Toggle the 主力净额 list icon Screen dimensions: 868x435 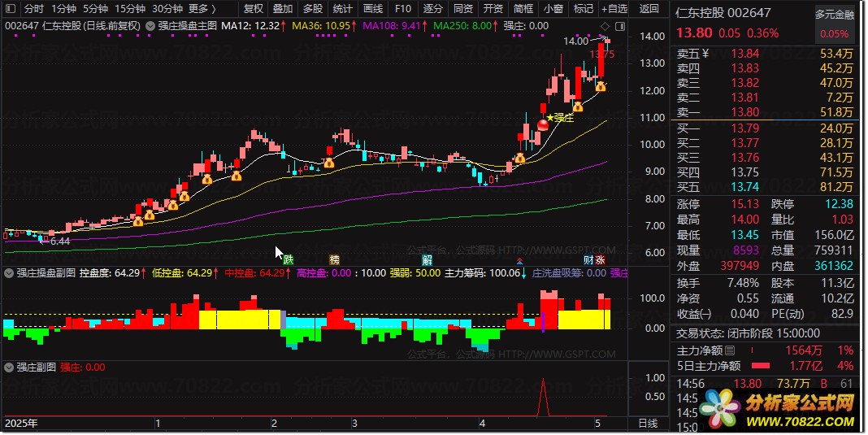click(730, 350)
